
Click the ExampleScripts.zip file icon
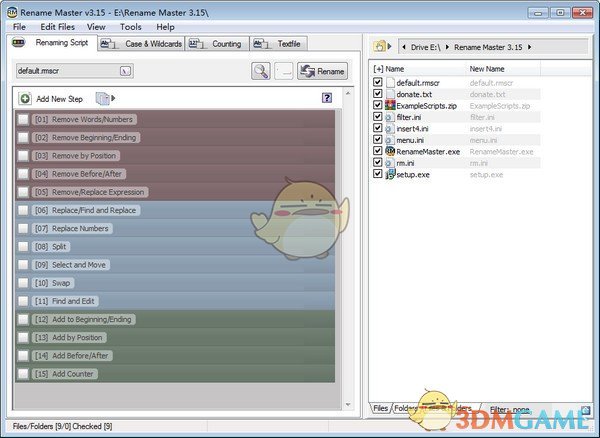click(x=390, y=105)
